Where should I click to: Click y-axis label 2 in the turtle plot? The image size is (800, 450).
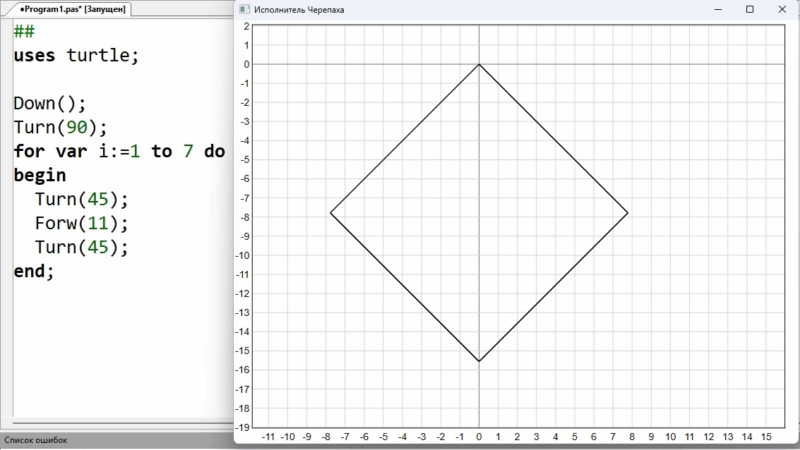pos(246,26)
